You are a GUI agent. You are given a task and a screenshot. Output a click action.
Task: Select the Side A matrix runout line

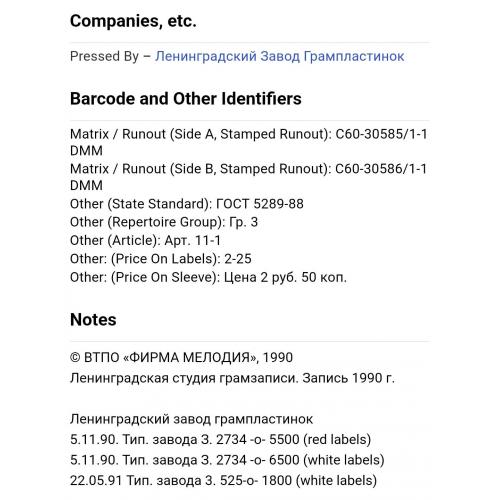coord(248,142)
